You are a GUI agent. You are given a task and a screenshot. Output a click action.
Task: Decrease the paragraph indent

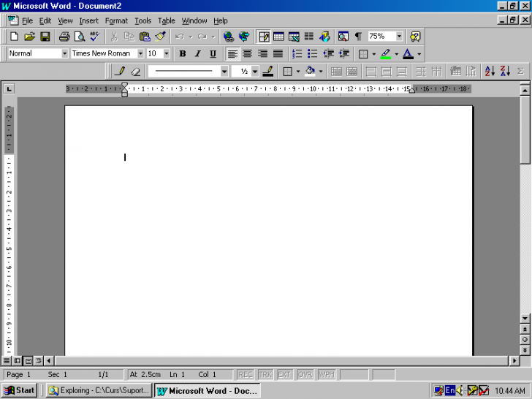(x=328, y=53)
